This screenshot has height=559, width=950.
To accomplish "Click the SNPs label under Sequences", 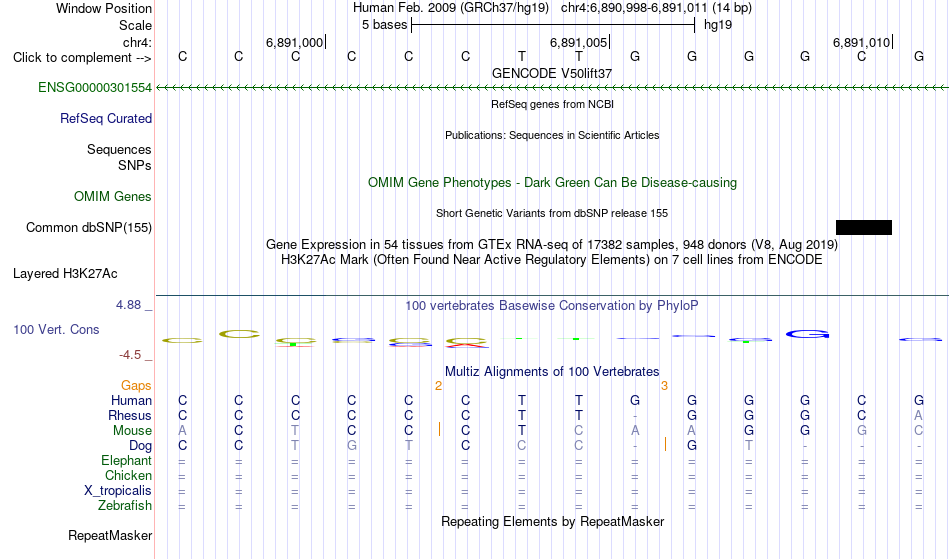I will [135, 165].
